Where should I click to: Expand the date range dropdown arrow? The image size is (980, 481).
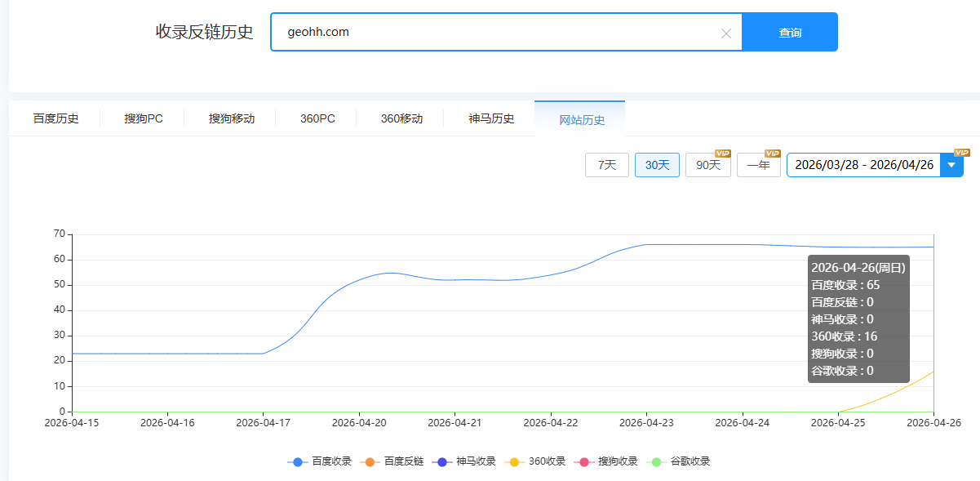click(x=951, y=165)
